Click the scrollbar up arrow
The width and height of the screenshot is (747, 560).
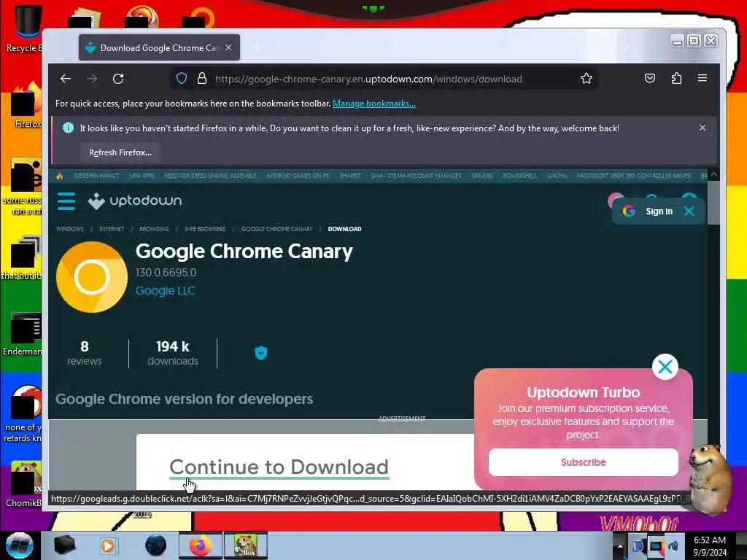coord(713,175)
